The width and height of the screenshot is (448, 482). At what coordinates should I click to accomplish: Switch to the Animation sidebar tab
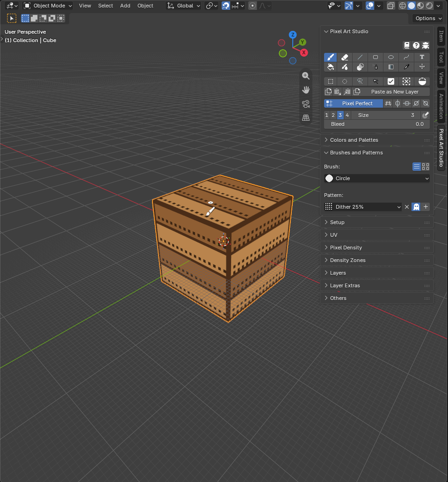[441, 106]
